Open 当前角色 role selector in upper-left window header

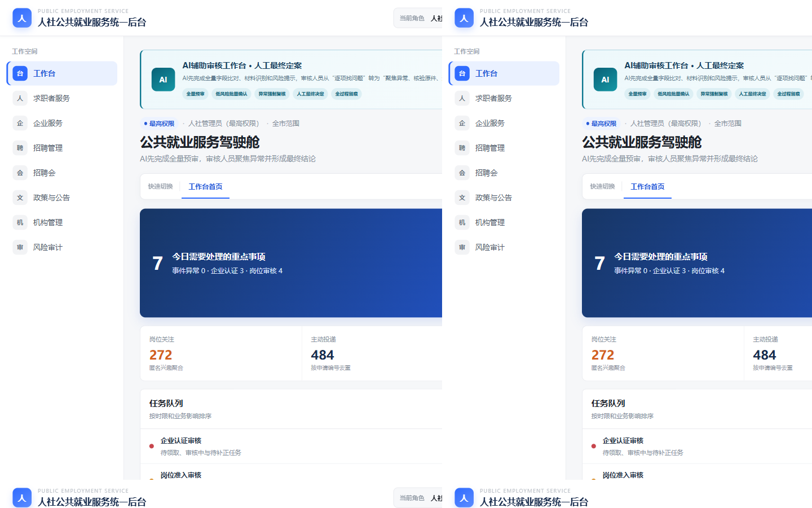click(418, 18)
